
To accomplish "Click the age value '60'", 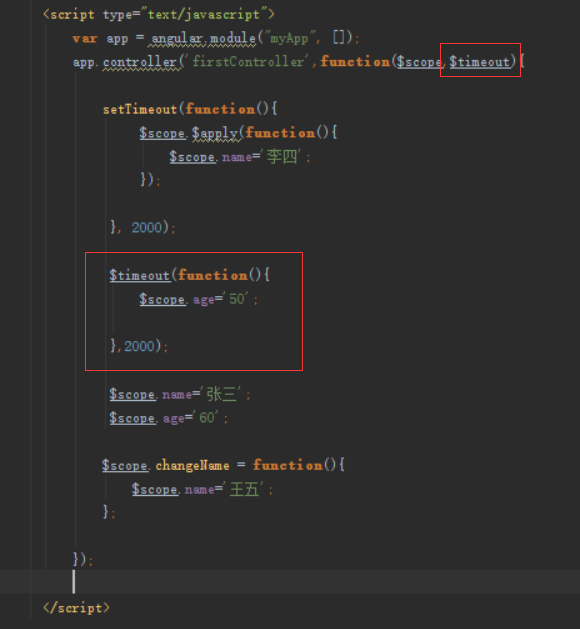I will pyautogui.click(x=207, y=418).
